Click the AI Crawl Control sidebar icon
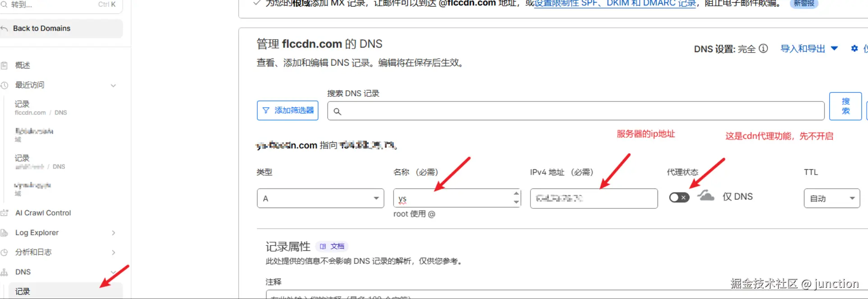 pyautogui.click(x=4, y=213)
